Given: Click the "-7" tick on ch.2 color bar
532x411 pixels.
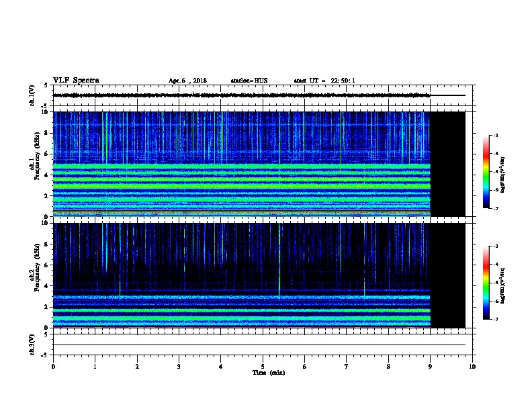Looking at the screenshot, I should (496, 320).
